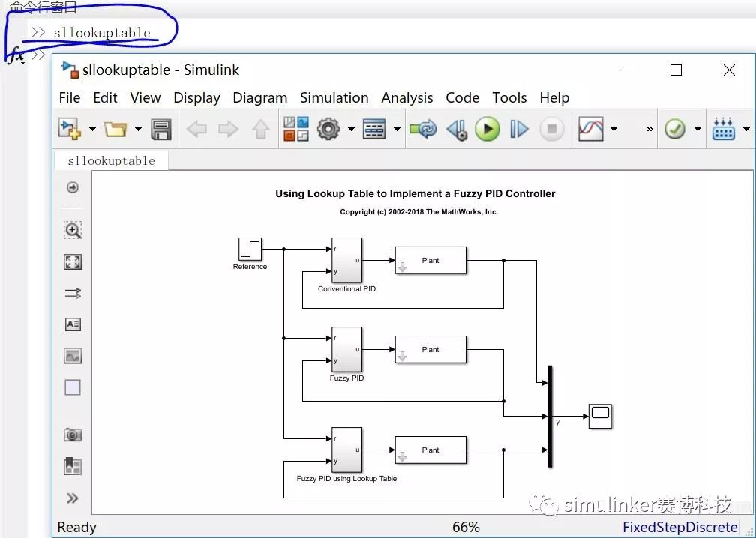The image size is (756, 538).
Task: Expand the Build Model dropdown arrow
Action: 747,129
